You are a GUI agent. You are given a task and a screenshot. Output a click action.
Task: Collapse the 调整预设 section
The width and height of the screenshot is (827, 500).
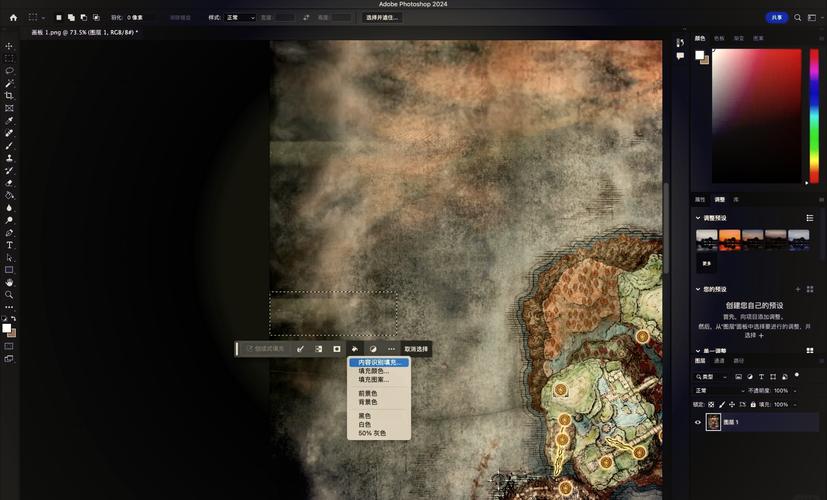pos(698,218)
